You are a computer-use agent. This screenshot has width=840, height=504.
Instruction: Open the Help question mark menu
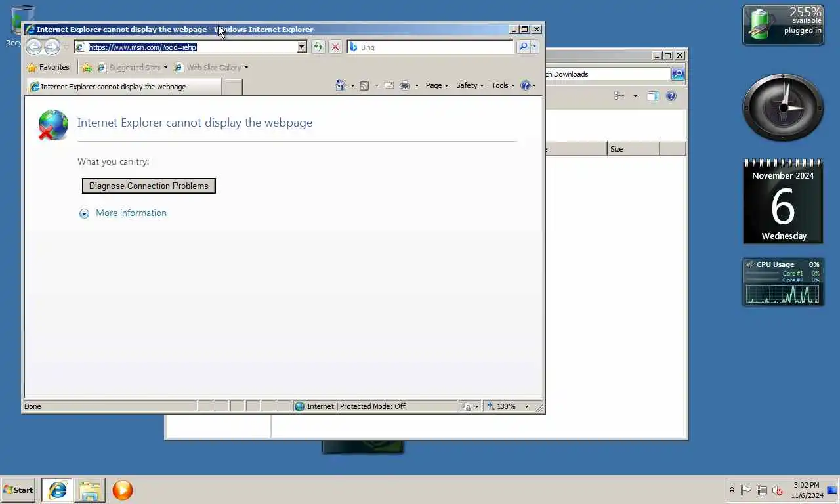[528, 85]
